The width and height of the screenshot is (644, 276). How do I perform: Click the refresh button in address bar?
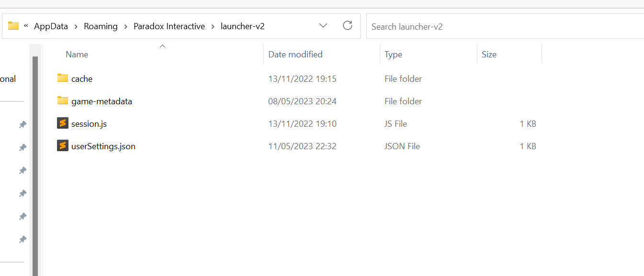tap(348, 26)
